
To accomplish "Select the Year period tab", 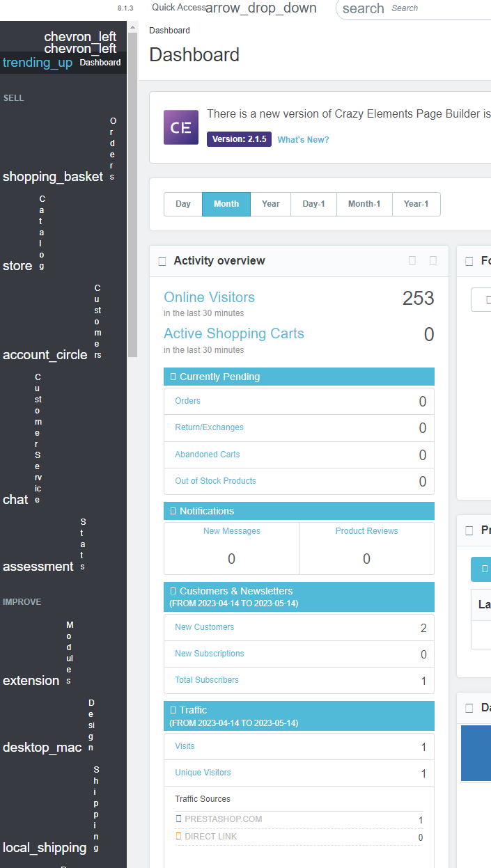I will [271, 204].
